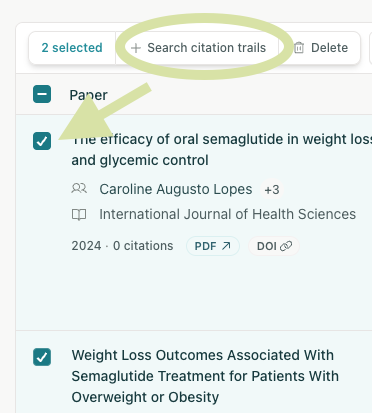
Task: Click the Delete button label
Action: [x=329, y=48]
